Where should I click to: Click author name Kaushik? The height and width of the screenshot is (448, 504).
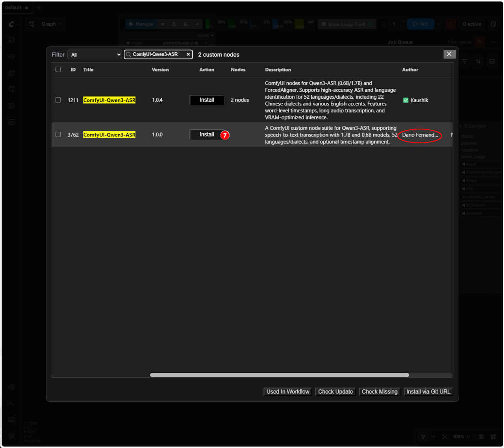click(419, 100)
